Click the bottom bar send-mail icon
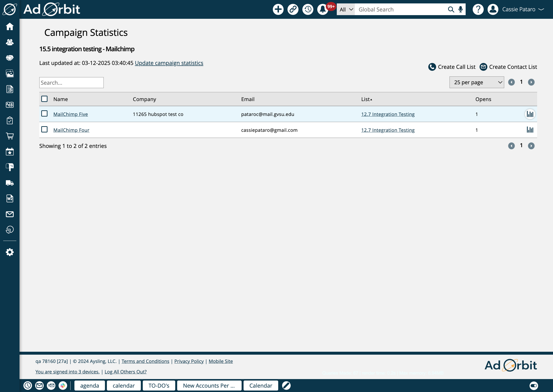553x392 pixels. coord(51,386)
